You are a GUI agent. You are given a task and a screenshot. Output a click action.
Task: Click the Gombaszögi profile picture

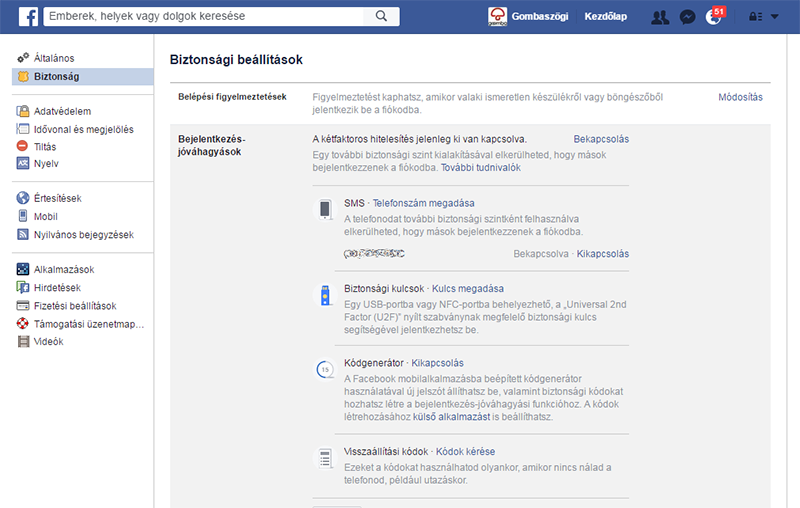[497, 16]
